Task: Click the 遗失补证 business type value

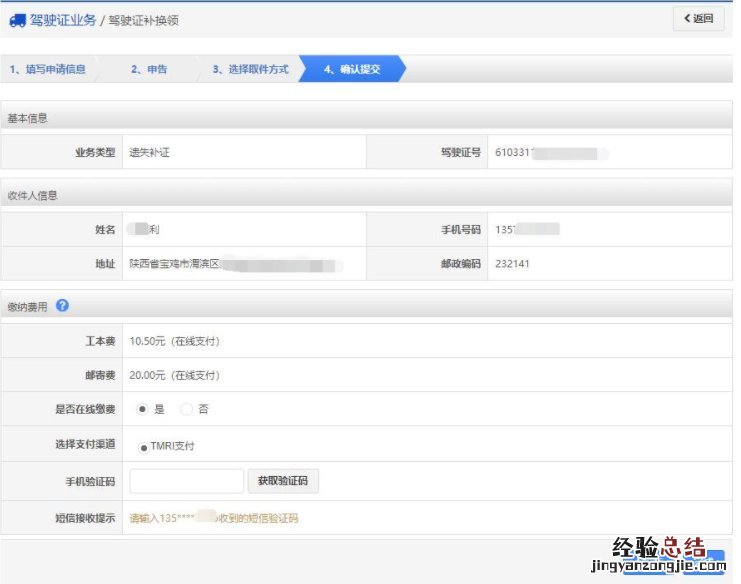Action: [150, 153]
